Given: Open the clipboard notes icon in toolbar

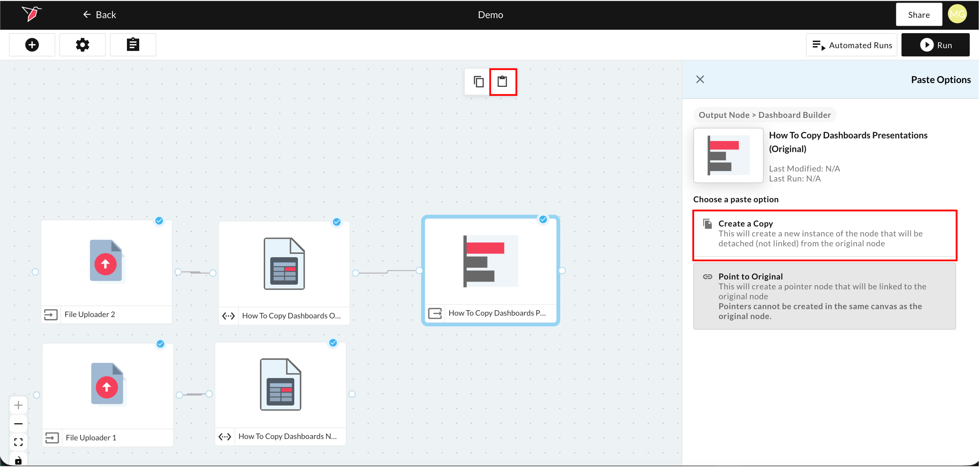Looking at the screenshot, I should 133,45.
